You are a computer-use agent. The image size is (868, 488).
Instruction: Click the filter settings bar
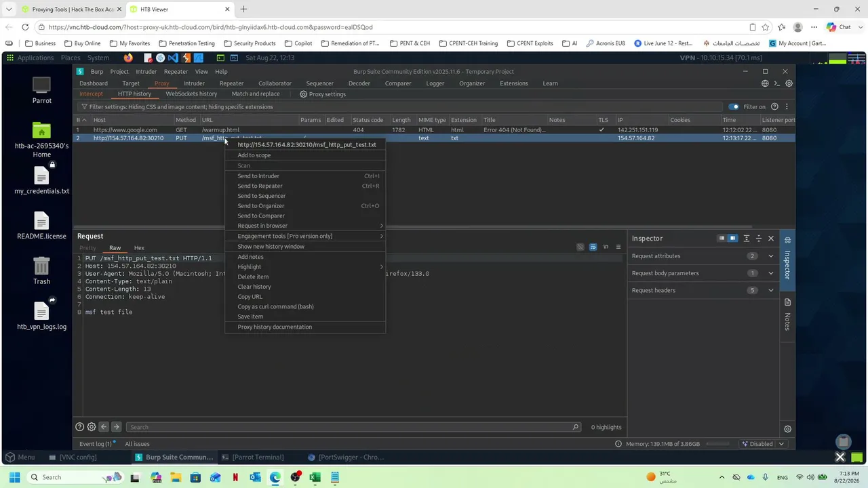click(x=400, y=106)
